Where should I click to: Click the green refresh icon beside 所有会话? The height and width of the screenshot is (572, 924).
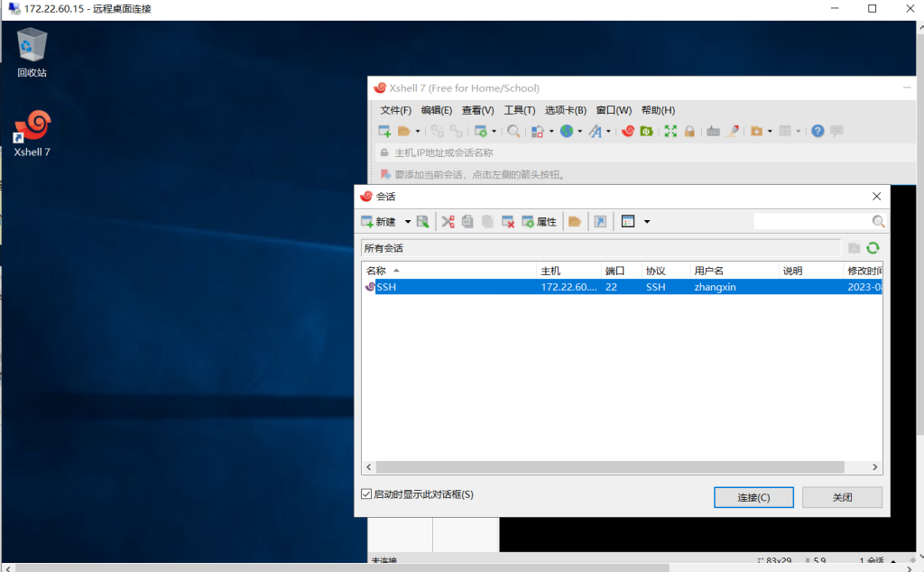pos(873,248)
